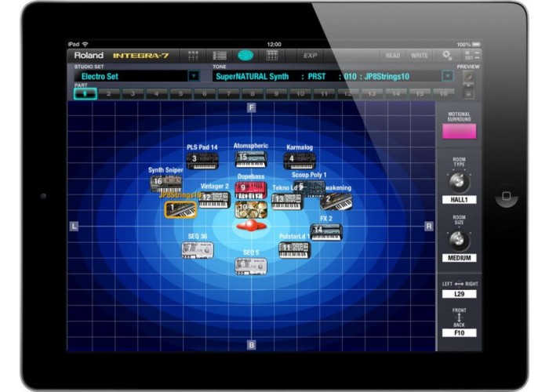Select part 6 SEQ 5 instrument icon
The width and height of the screenshot is (549, 392).
pyautogui.click(x=251, y=266)
